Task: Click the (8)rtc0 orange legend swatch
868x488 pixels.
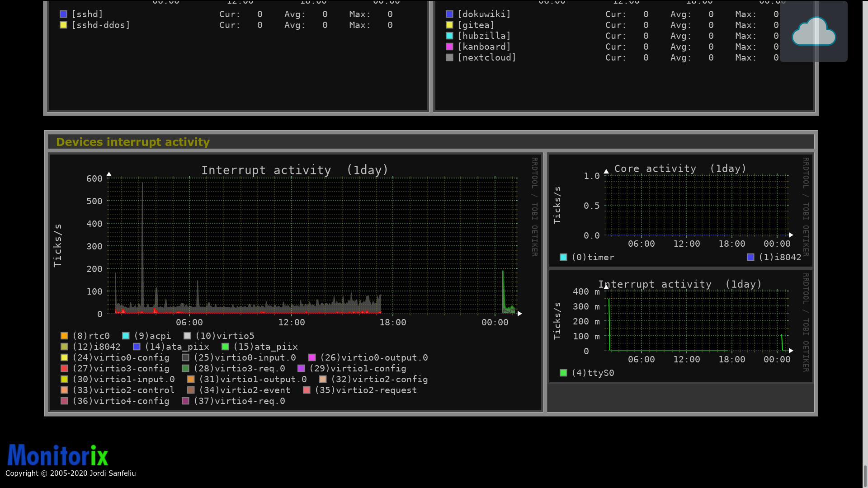Action: click(64, 336)
